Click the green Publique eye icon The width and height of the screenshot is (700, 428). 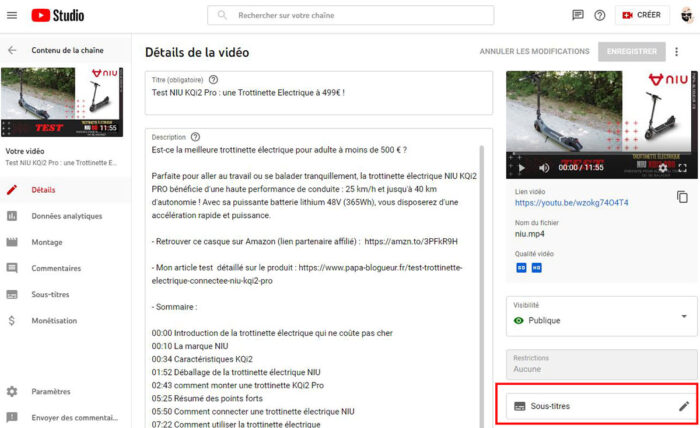(x=519, y=320)
